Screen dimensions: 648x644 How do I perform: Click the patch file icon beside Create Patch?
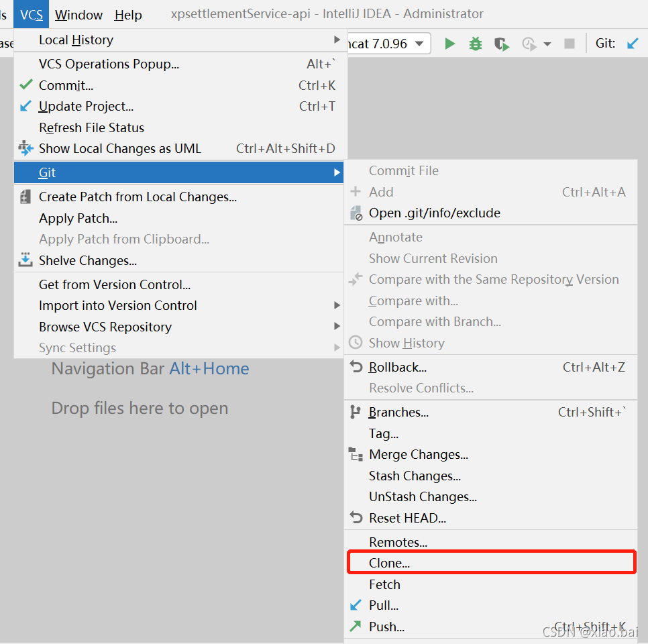coord(25,197)
